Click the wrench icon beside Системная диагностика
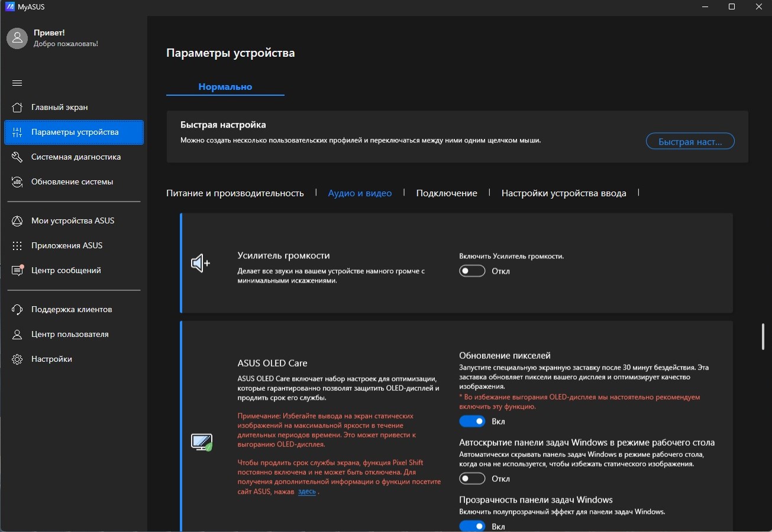Screen dimensions: 772x532 (17, 157)
